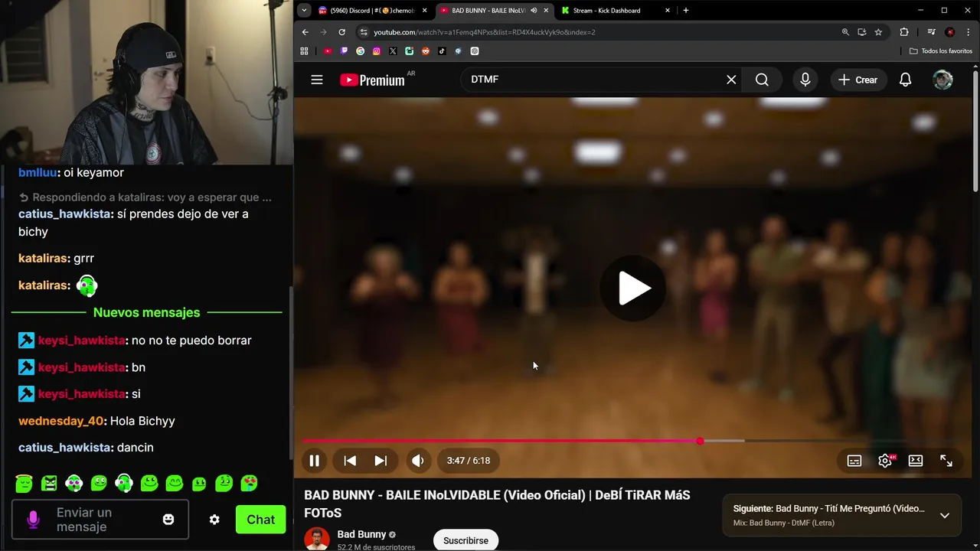
Task: Insert the heart-eyes crying emote
Action: point(249,483)
